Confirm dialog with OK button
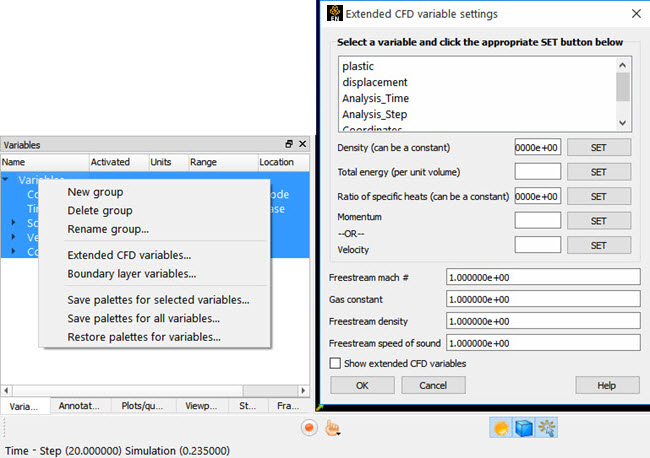The height and width of the screenshot is (458, 650). (362, 385)
